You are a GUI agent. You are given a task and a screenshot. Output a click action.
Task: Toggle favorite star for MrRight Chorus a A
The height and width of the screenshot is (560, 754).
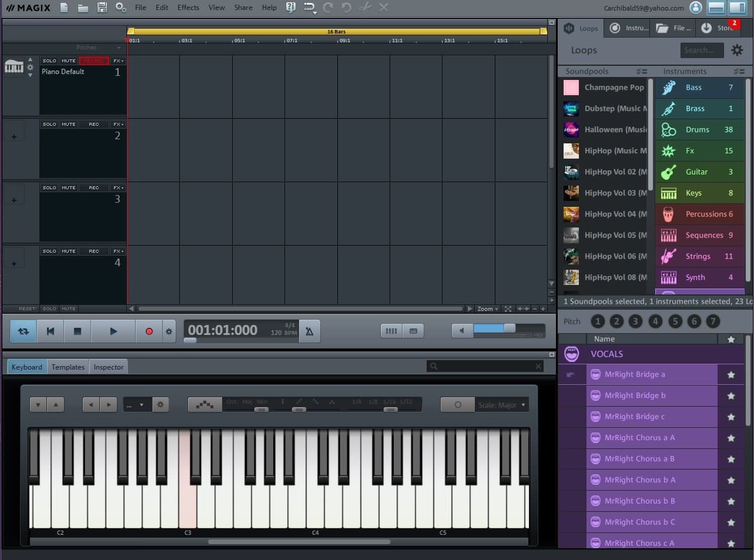[x=731, y=438]
